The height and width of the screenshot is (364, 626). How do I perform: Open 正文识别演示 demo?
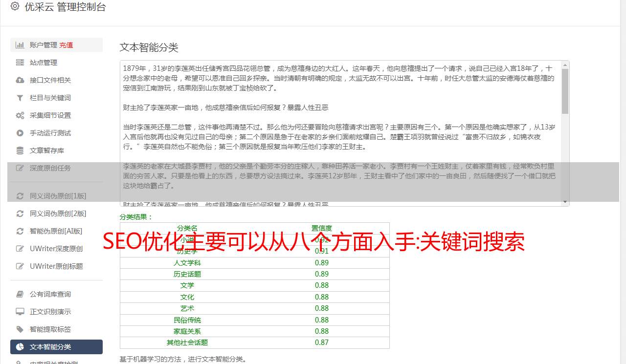tap(56, 312)
